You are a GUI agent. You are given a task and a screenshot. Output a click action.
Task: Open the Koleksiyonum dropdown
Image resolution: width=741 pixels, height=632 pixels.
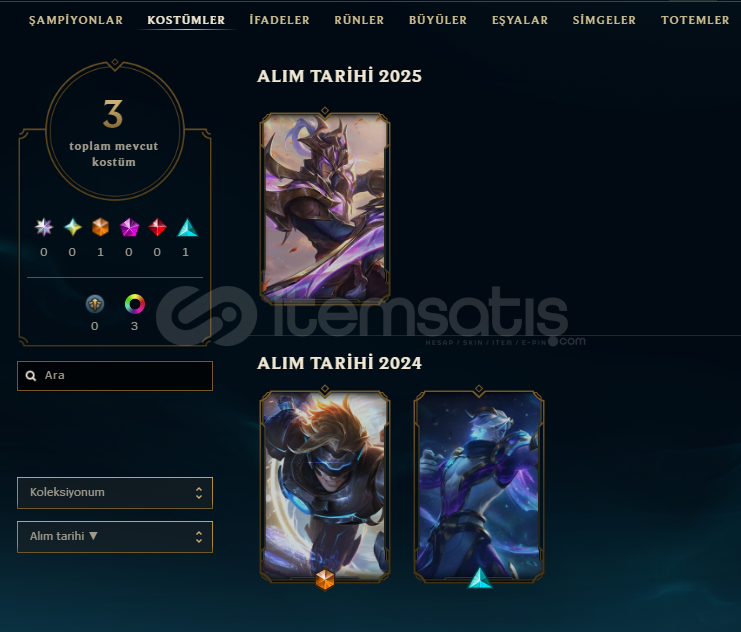point(115,493)
